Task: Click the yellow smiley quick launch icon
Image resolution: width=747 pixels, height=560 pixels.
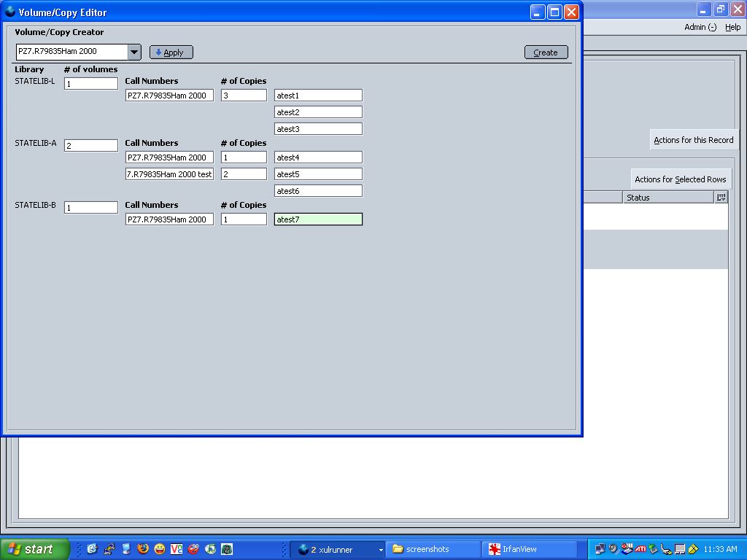Action: pos(160,549)
